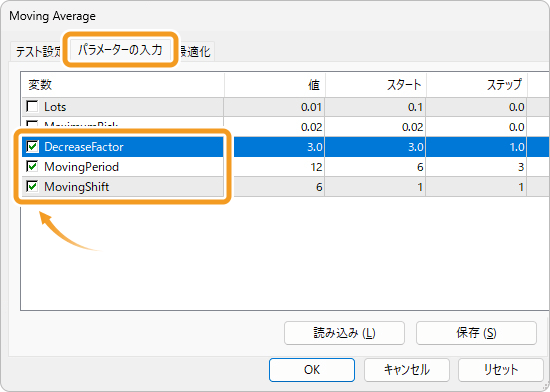Confirm the dialog with OK
This screenshot has width=550, height=392.
311,369
